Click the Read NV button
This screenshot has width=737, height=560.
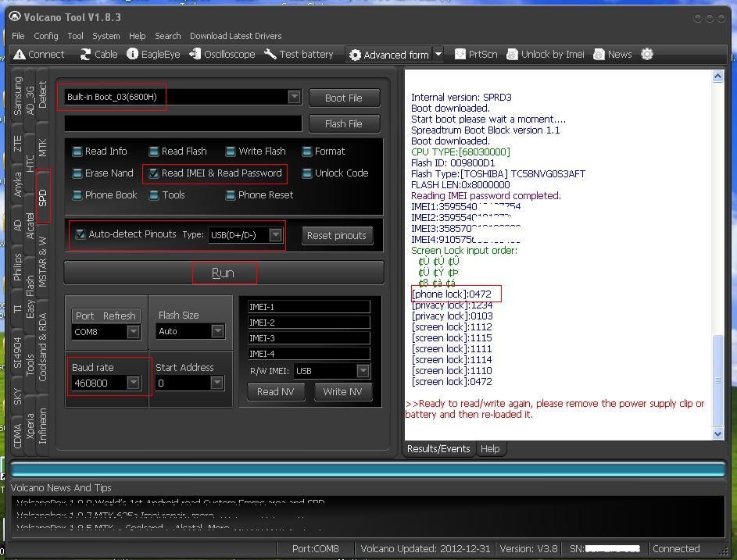click(275, 392)
